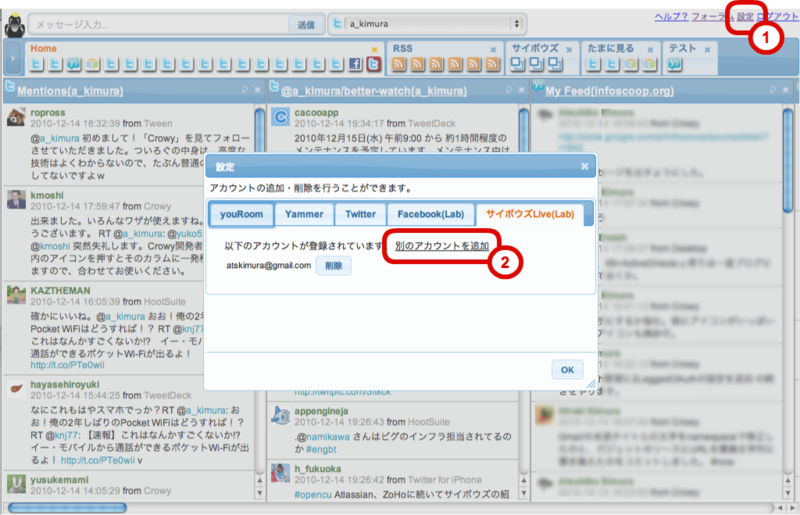This screenshot has width=800, height=515.
Task: Click username ropross in Mentions
Action: tap(47, 112)
